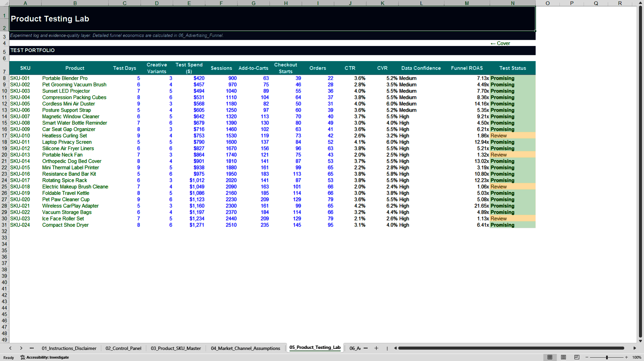Click the horizontal scrollbar thumb

click(511, 348)
